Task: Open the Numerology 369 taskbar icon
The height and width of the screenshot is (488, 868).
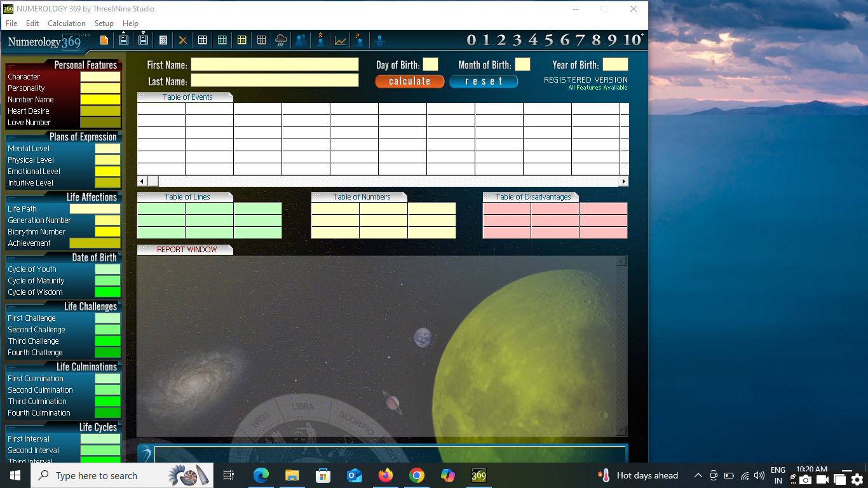Action: coord(479,475)
